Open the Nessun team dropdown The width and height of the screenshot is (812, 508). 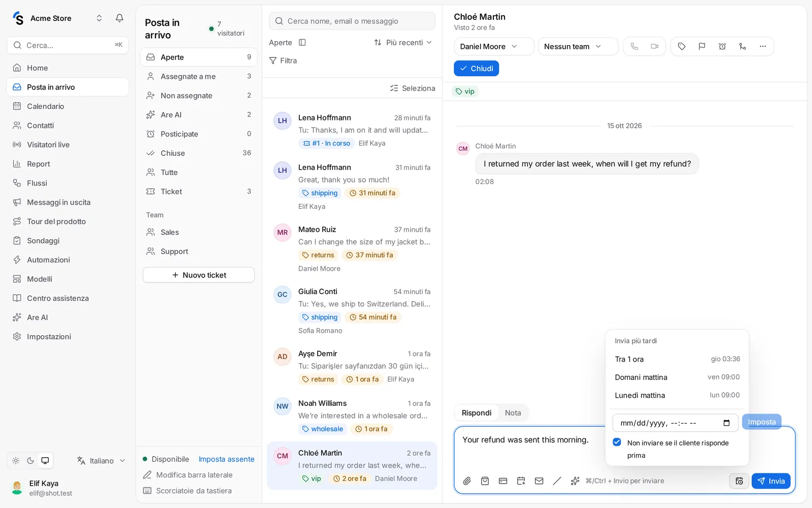pyautogui.click(x=578, y=46)
